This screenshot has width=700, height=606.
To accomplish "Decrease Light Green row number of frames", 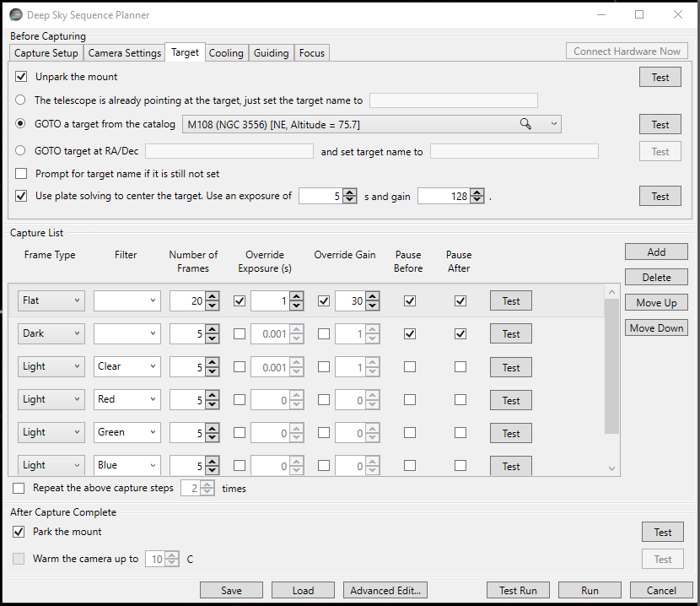I will pyautogui.click(x=213, y=437).
